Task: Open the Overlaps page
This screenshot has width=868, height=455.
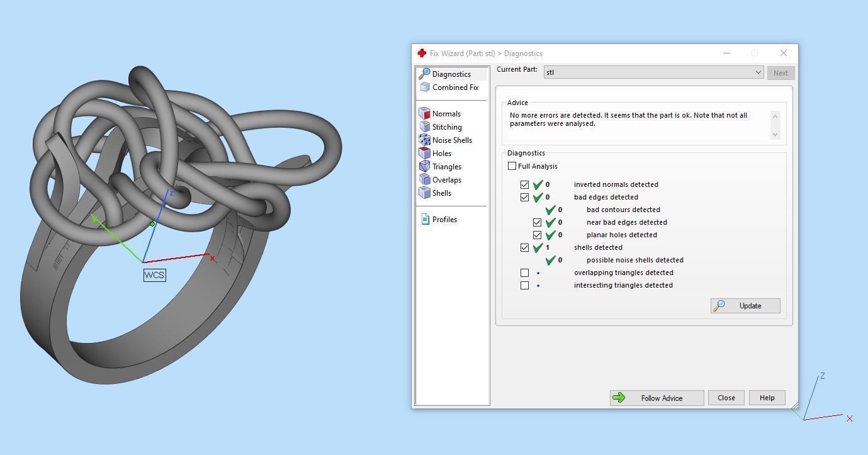Action: tap(446, 180)
